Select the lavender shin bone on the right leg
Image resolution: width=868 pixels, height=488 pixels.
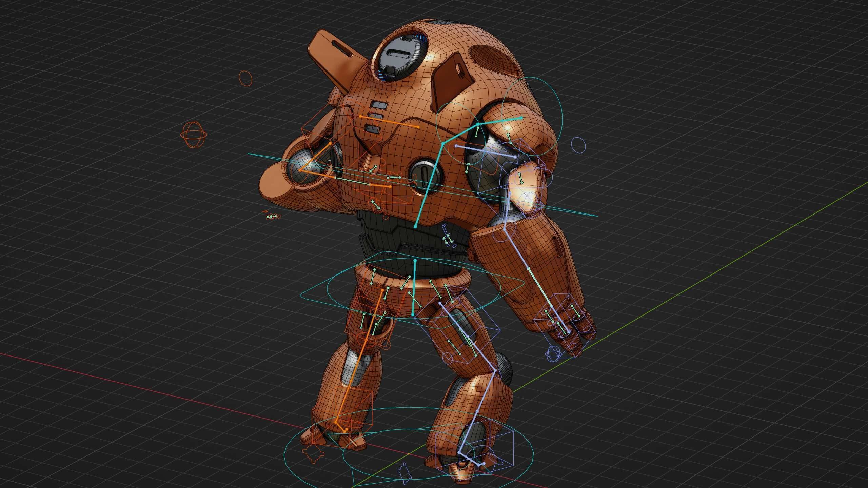point(477,412)
